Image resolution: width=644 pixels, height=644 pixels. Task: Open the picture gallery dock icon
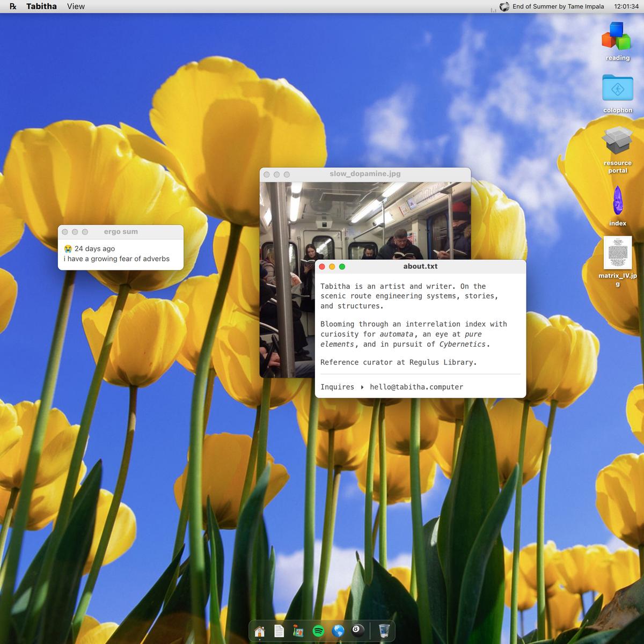(298, 631)
